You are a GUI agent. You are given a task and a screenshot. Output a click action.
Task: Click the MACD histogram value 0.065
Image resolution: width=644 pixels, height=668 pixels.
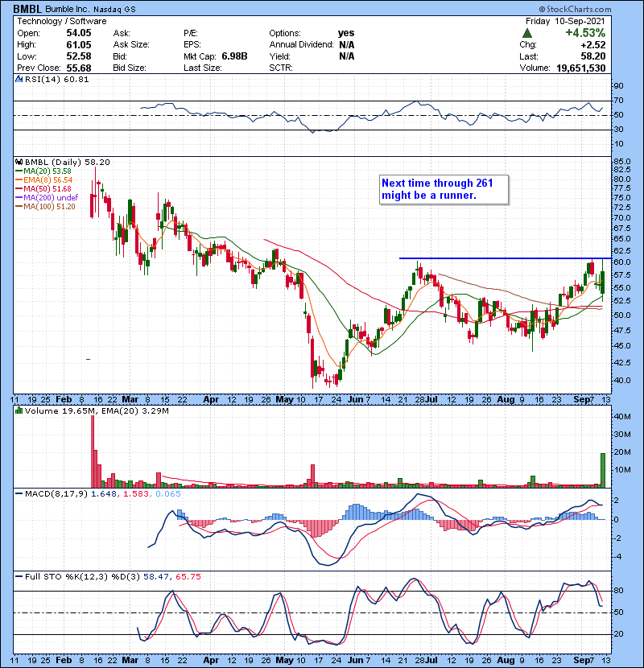click(168, 494)
